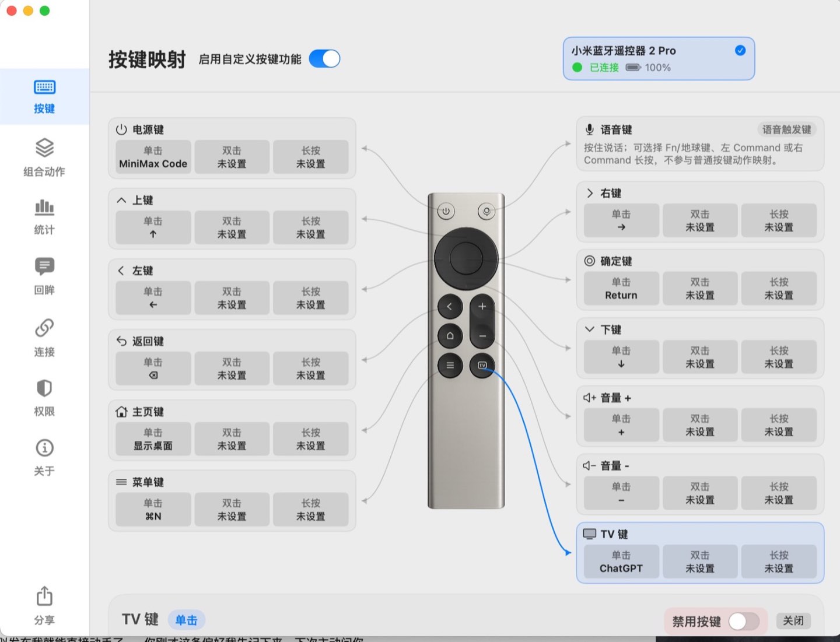Select the 单击 tab in TV 键 panel
The height and width of the screenshot is (642, 840).
tap(187, 620)
